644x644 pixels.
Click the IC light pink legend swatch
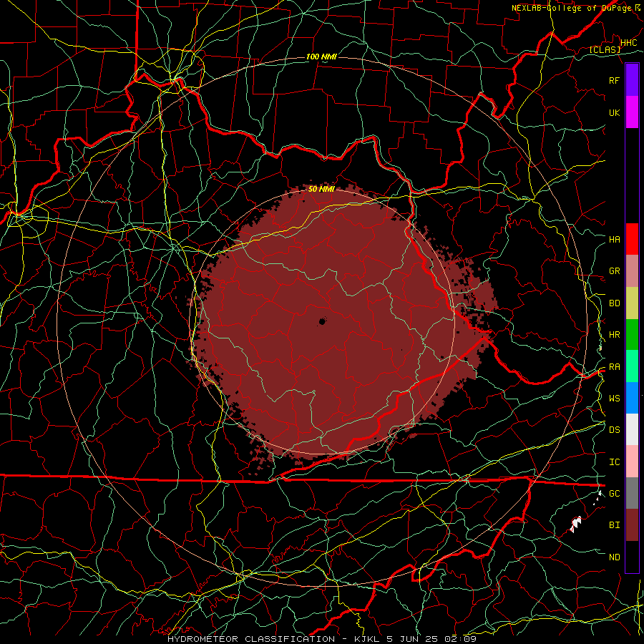[632, 462]
